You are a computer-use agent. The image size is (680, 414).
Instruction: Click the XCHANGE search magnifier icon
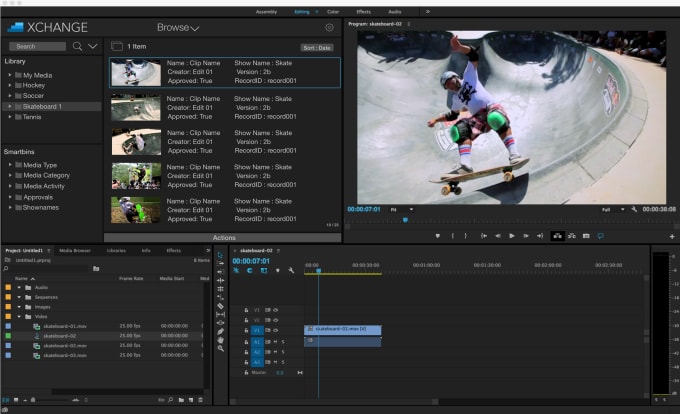(x=77, y=46)
